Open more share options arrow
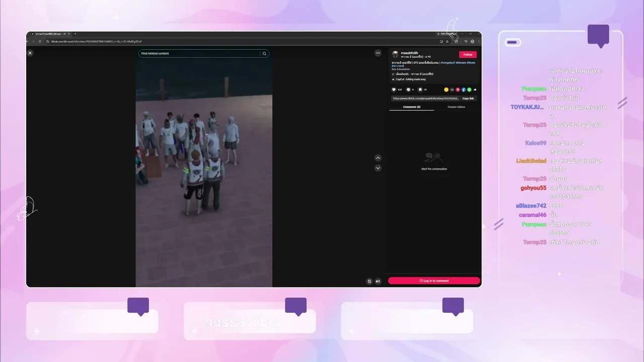 tap(475, 89)
